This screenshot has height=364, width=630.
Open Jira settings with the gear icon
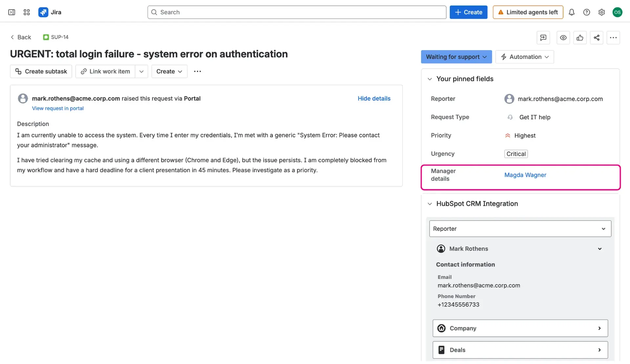click(x=601, y=12)
